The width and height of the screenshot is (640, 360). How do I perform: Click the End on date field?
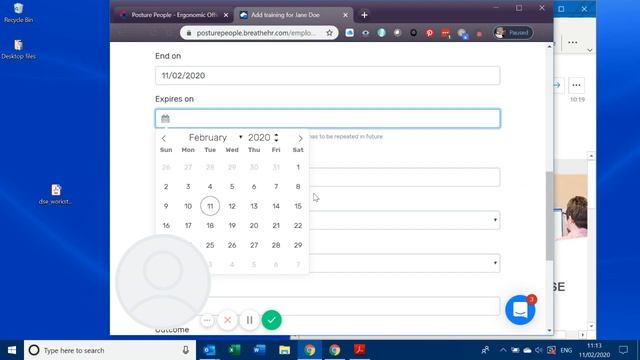pos(327,76)
